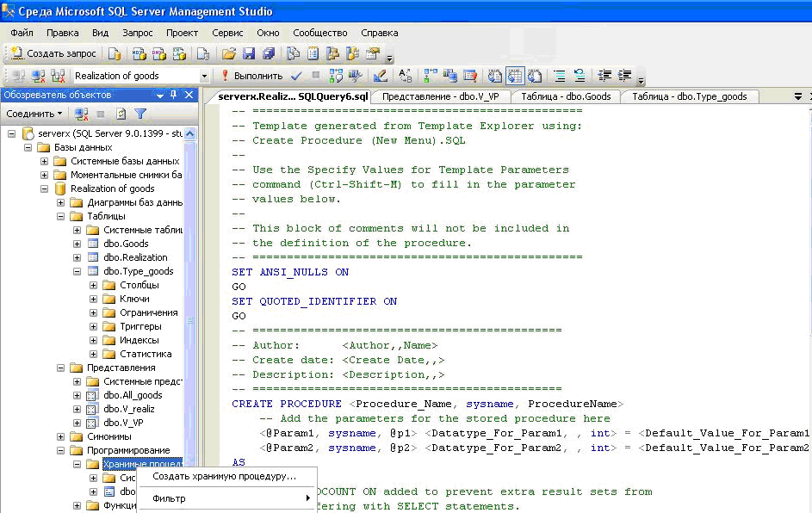Viewport: 812px width, 513px height.
Task: Click the Database Engine Query icon
Action: pos(115,53)
